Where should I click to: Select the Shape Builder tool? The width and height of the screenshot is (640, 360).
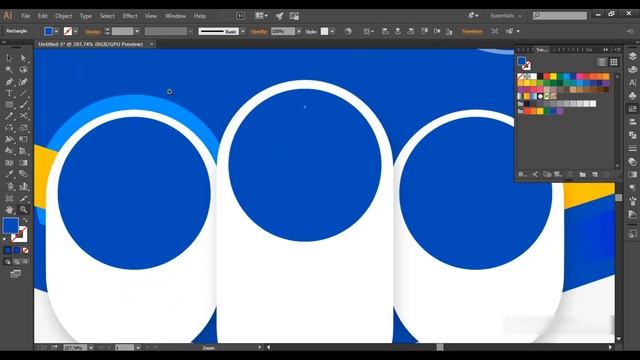pos(9,151)
